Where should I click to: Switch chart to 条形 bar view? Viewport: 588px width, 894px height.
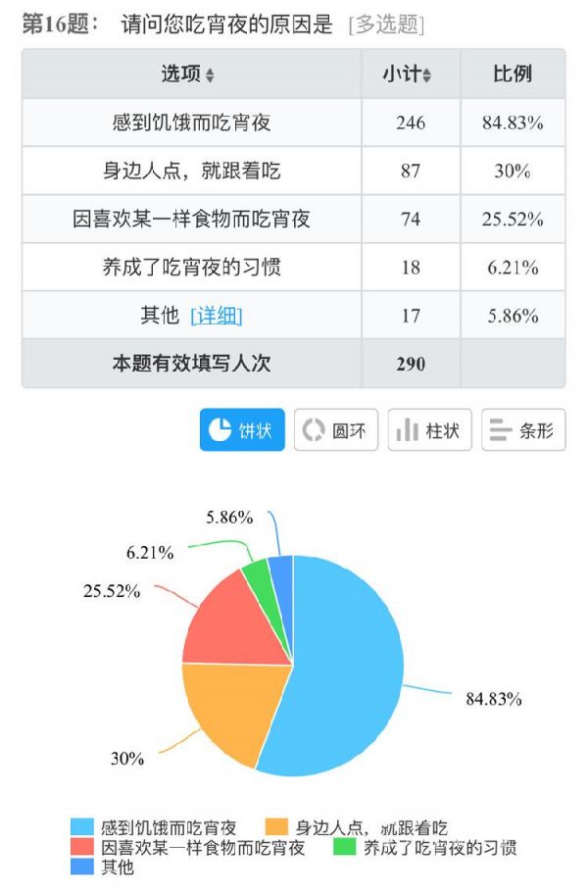(x=523, y=430)
